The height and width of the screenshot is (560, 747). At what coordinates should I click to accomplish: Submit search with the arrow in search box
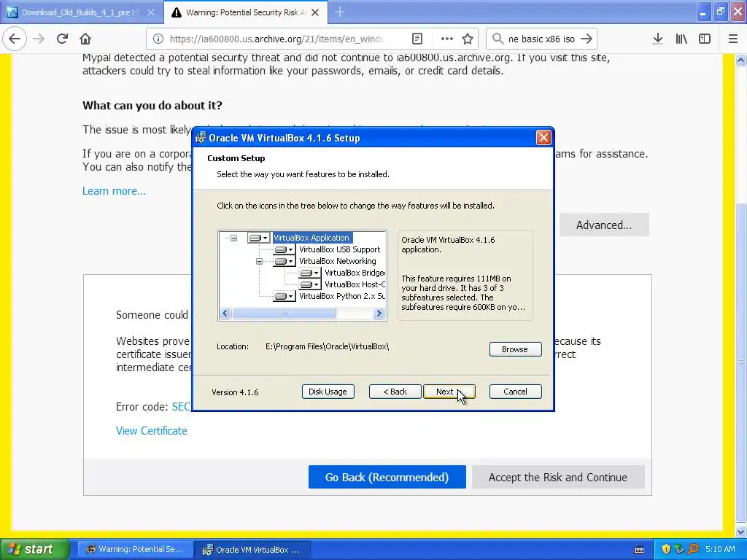[587, 39]
